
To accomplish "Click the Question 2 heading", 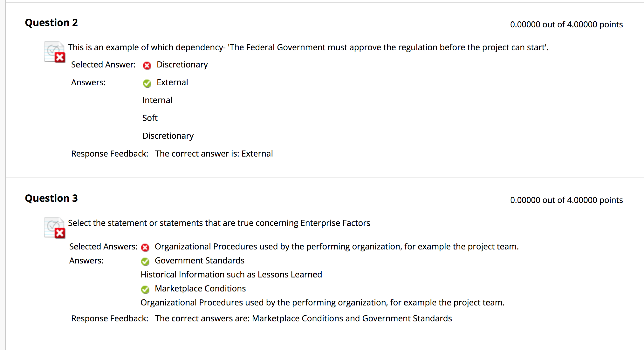I will [51, 23].
